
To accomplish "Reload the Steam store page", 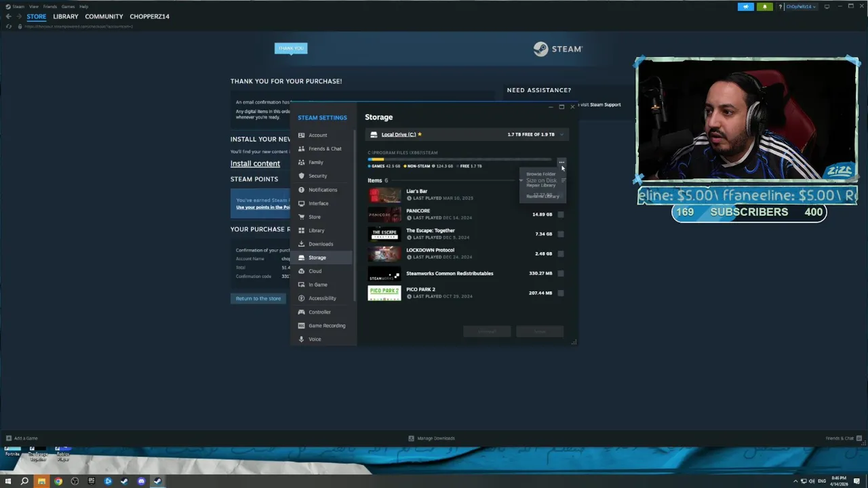I will point(9,26).
